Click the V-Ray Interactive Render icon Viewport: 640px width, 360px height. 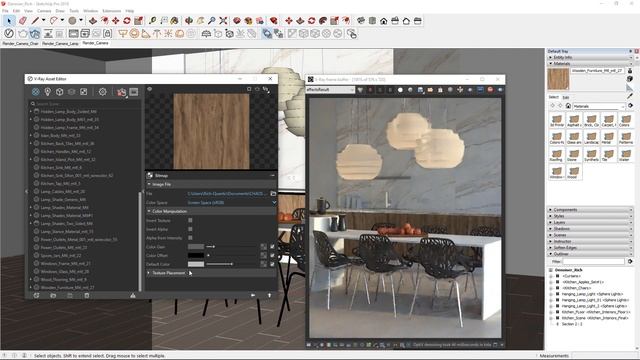point(35,33)
